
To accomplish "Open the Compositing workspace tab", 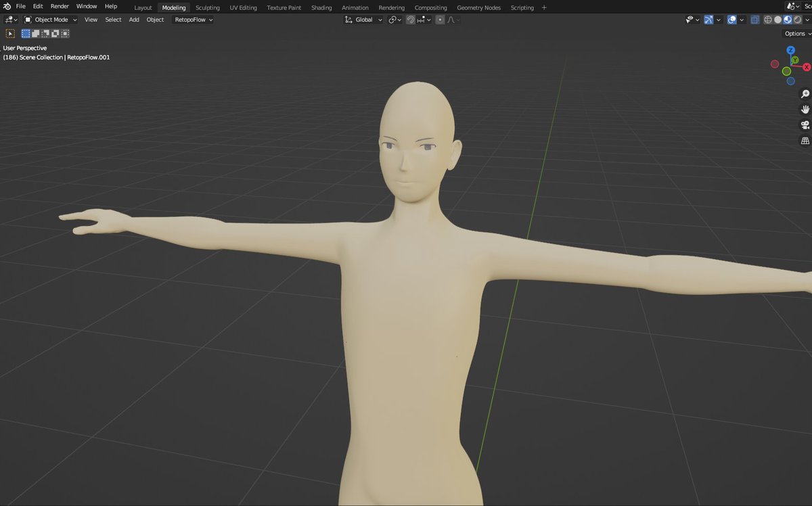I will 430,7.
